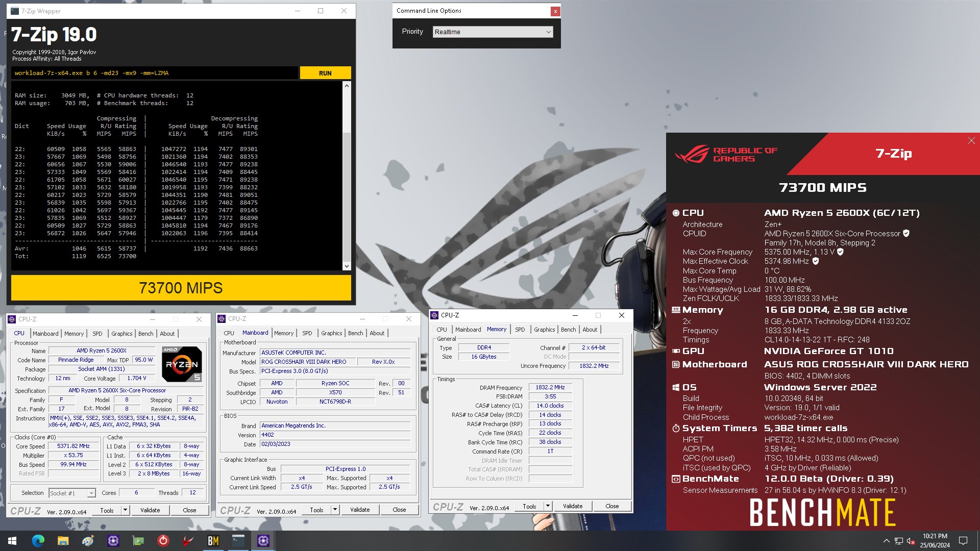The image size is (980, 551).
Task: Click the 7-Zip command line input field
Action: tap(155, 73)
